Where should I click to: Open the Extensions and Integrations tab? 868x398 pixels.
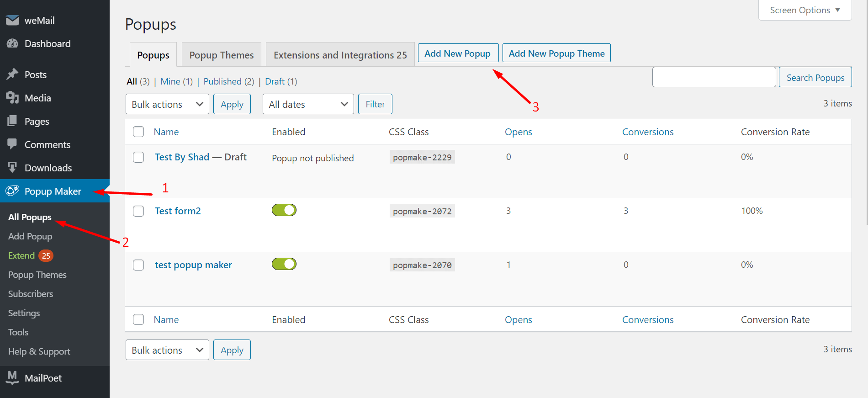[340, 55]
